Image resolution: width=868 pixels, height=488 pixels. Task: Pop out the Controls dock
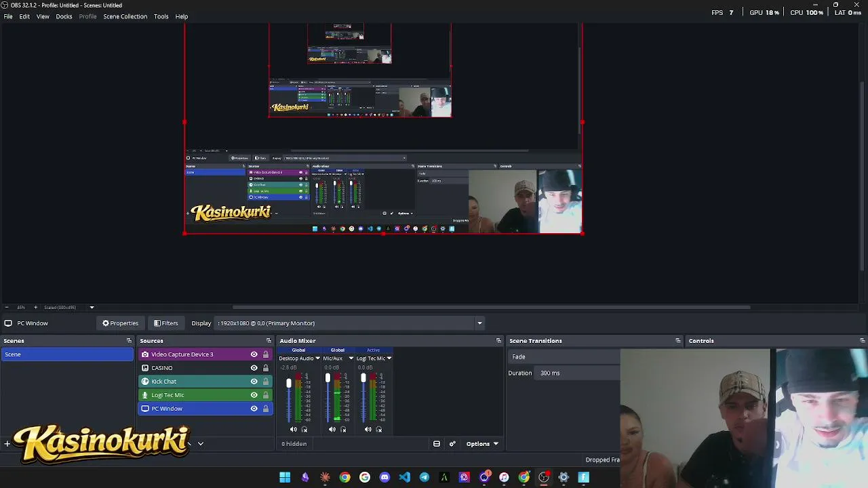coord(862,341)
